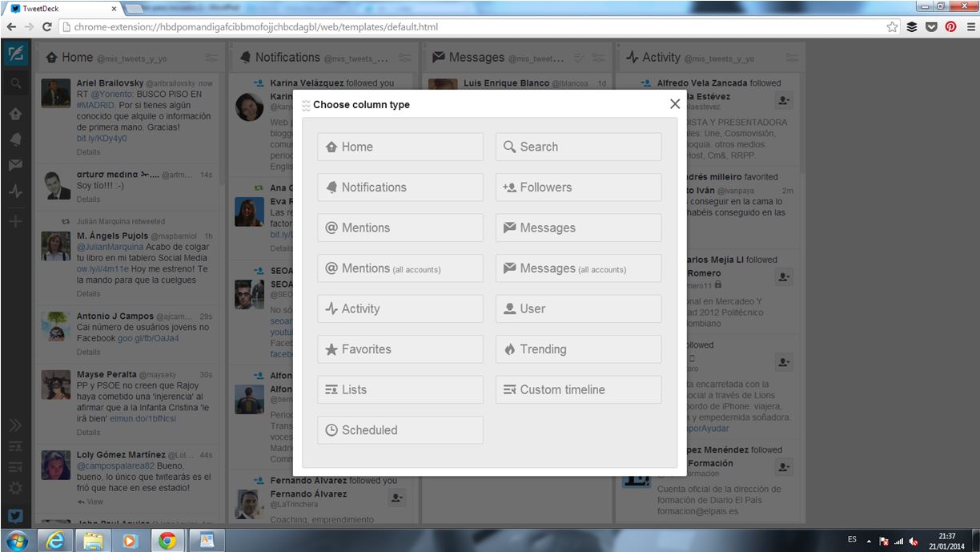Open follow dropdown next to Fernando Álvarez
The image size is (980, 552).
tap(396, 498)
